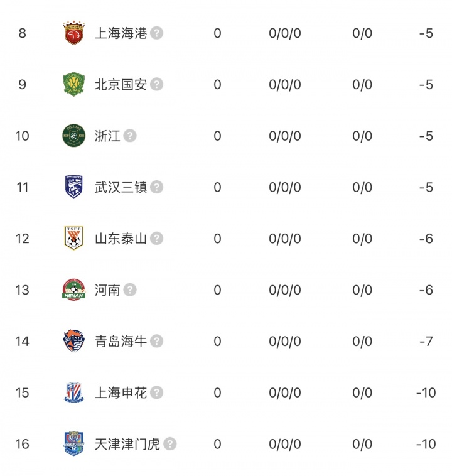Image resolution: width=452 pixels, height=476 pixels.
Task: Click the Shanghai Port (上海海港) club logo
Action: tap(73, 33)
